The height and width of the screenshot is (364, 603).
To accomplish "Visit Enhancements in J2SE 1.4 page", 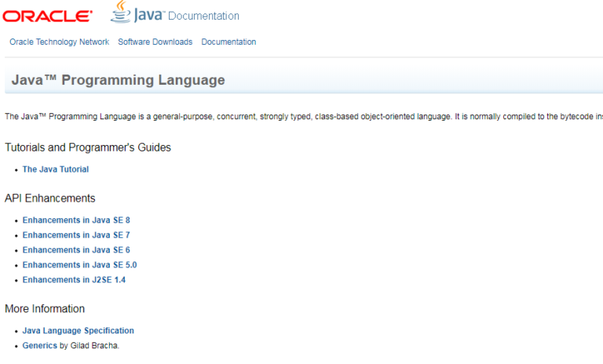I will tap(74, 280).
